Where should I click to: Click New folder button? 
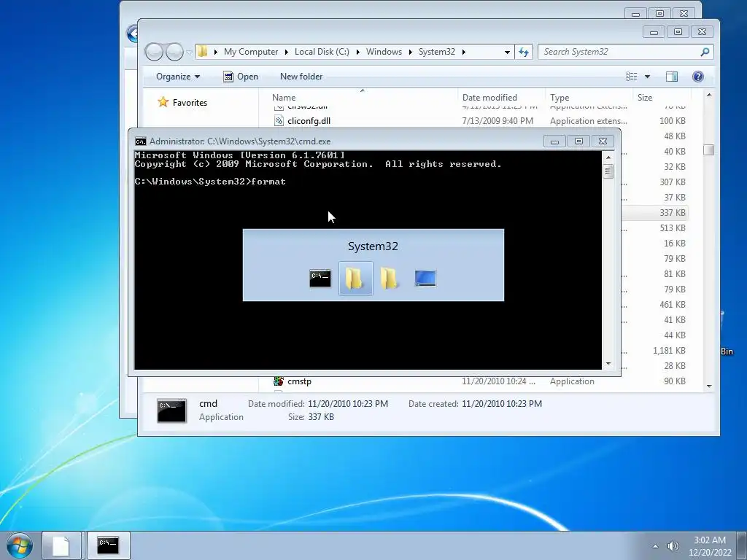301,77
